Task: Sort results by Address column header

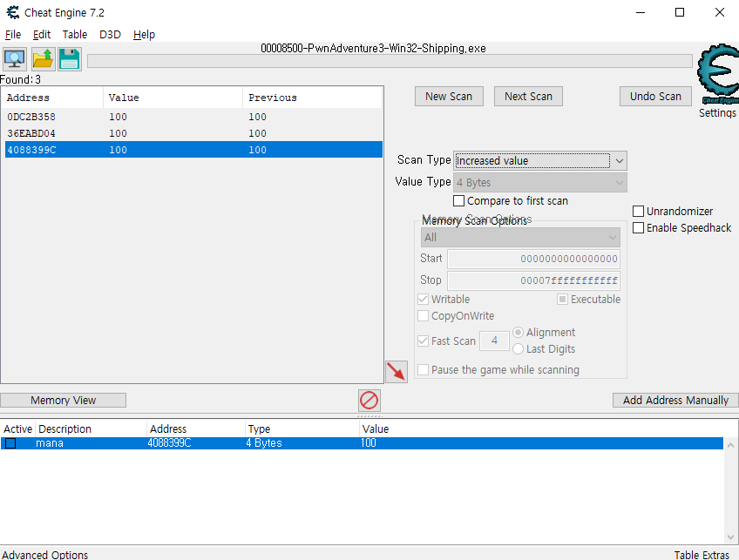Action: 52,98
